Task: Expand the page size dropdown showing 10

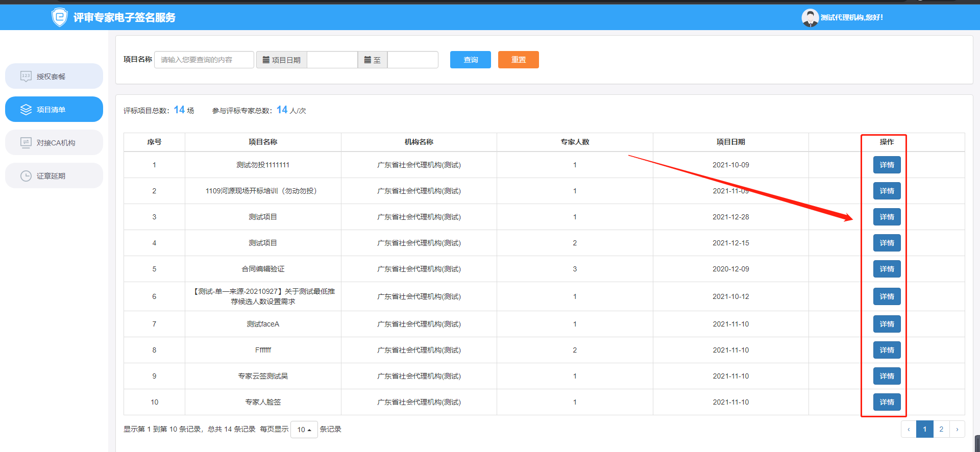Action: (304, 430)
